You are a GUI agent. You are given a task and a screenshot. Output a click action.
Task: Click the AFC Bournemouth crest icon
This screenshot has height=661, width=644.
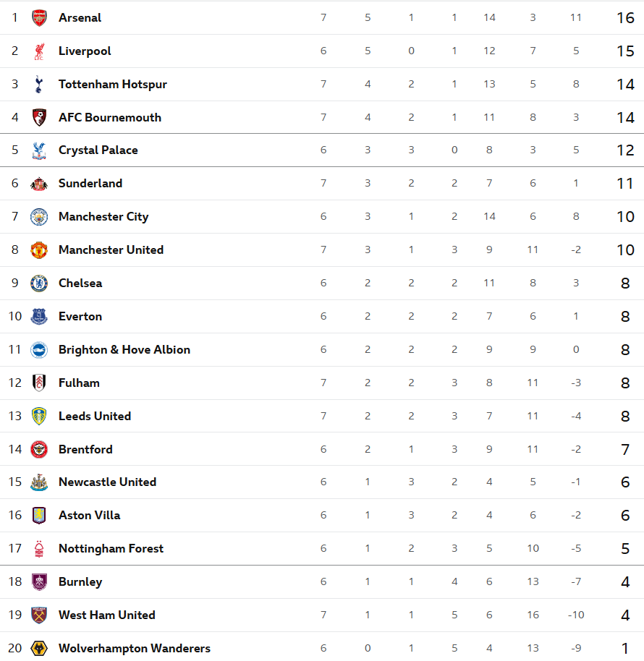click(39, 118)
